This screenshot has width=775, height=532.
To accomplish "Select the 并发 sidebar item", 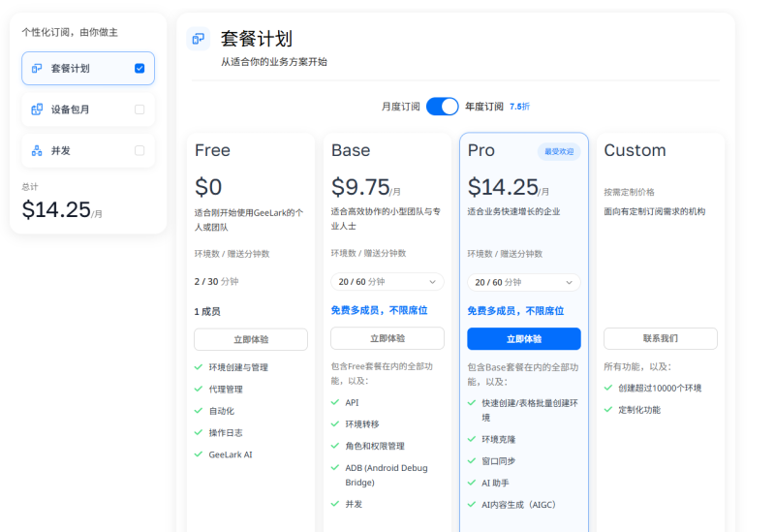I will pyautogui.click(x=88, y=150).
